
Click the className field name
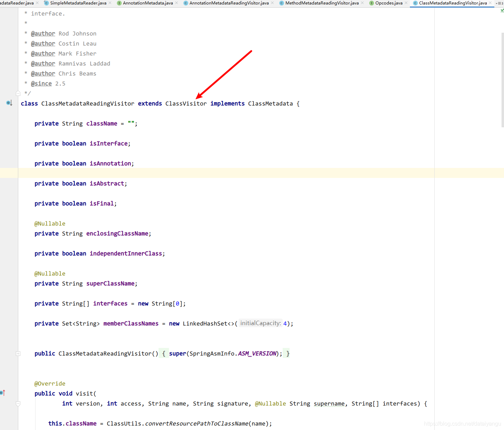[102, 123]
